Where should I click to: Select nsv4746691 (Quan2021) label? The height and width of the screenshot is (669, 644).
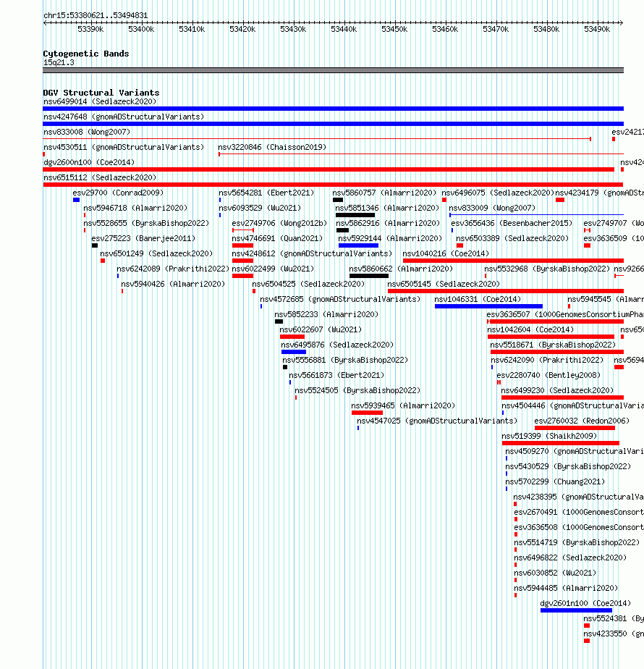point(277,238)
